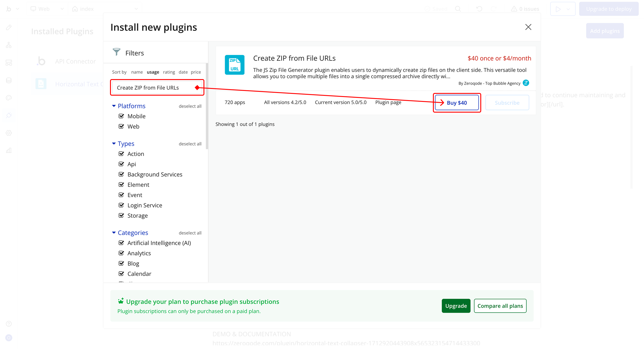The image size is (644, 349).
Task: Sort plugins by rating
Action: (x=169, y=72)
